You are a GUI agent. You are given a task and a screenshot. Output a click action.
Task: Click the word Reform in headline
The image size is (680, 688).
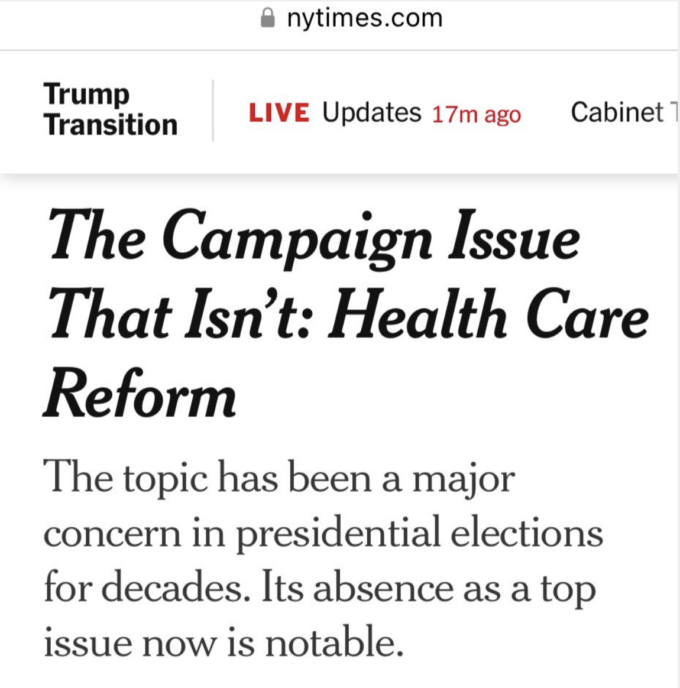click(x=140, y=393)
